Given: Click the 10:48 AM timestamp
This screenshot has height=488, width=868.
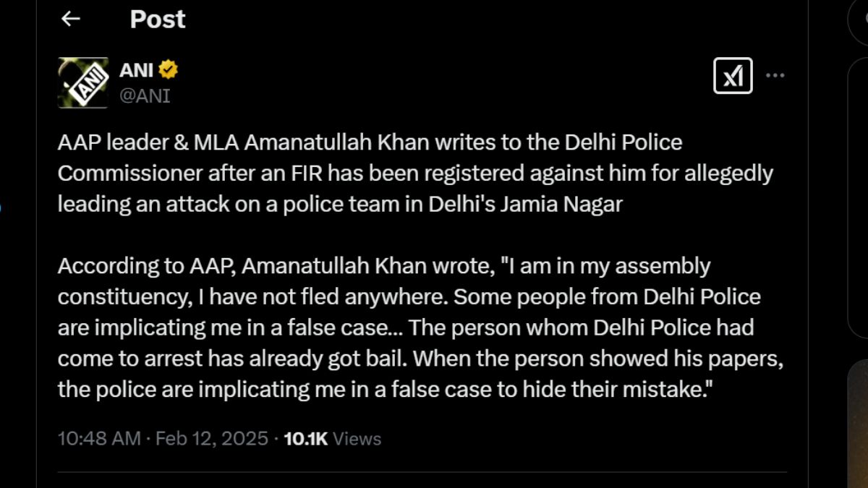Looking at the screenshot, I should (99, 438).
